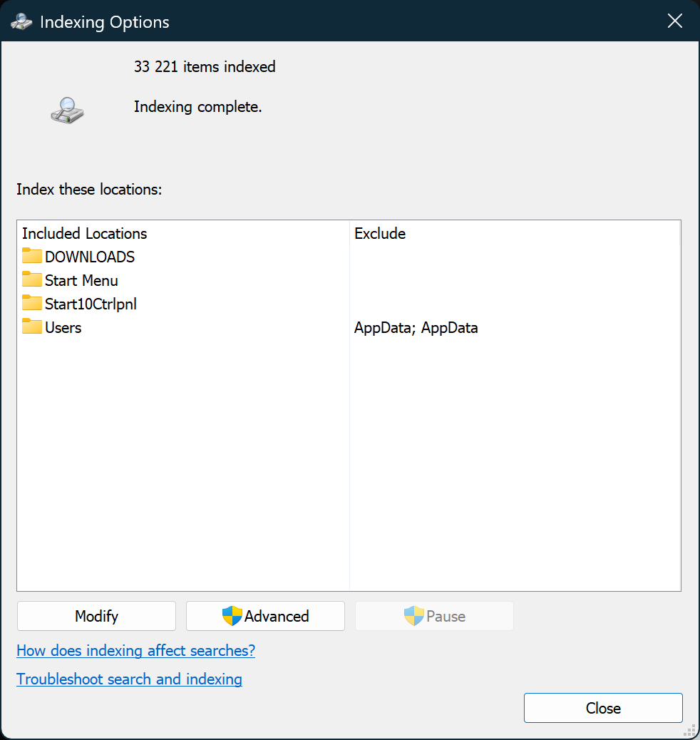The image size is (700, 740).
Task: Click the Indexing Options title bar icon
Action: pyautogui.click(x=21, y=22)
